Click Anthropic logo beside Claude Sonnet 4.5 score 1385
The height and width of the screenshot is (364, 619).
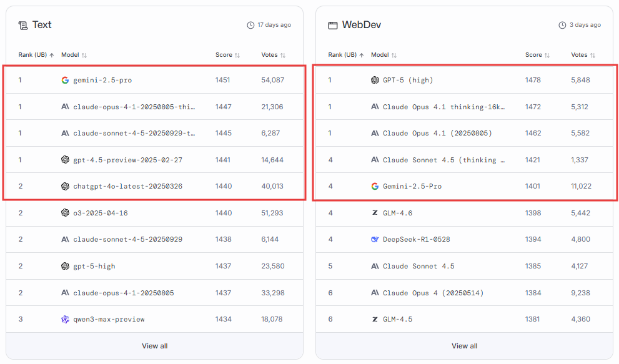(375, 266)
